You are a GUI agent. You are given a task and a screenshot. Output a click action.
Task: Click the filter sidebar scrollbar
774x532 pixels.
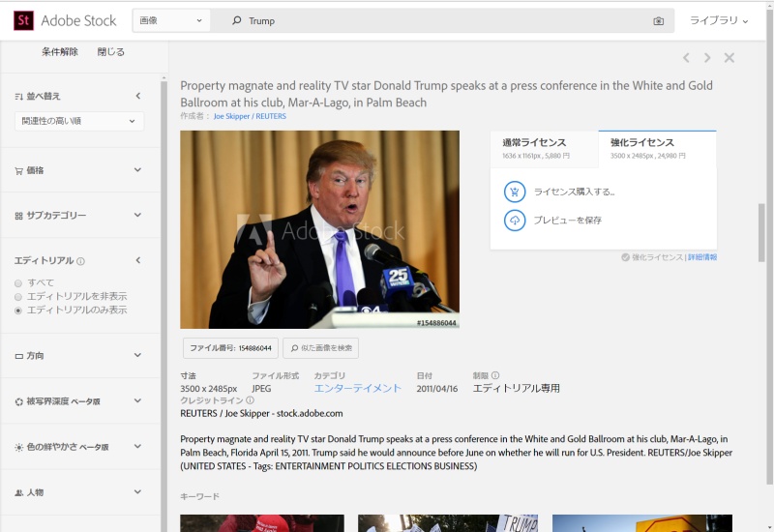164,304
